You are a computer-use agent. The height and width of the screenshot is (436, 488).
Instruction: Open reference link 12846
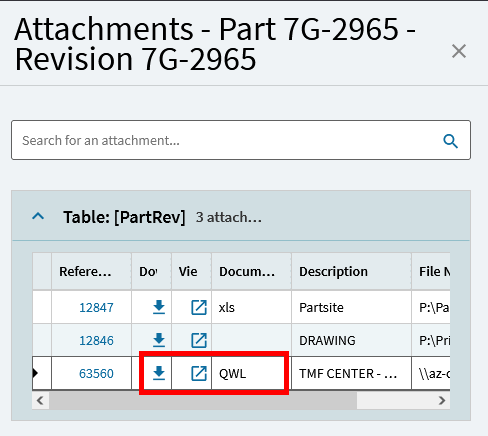96,340
